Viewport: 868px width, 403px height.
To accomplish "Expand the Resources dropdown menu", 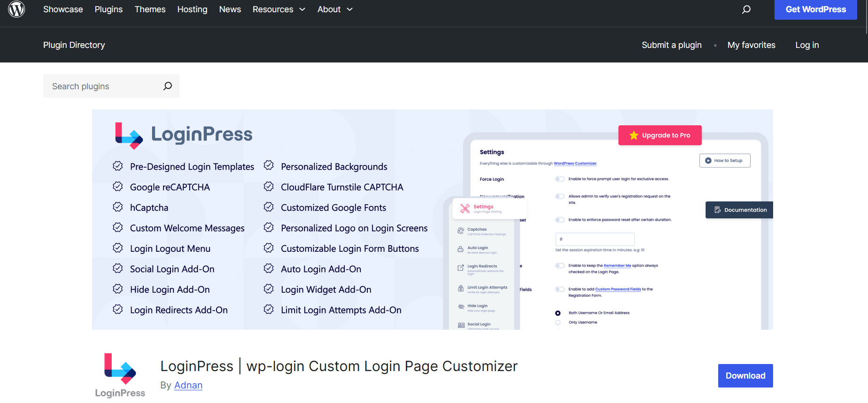I will [279, 9].
